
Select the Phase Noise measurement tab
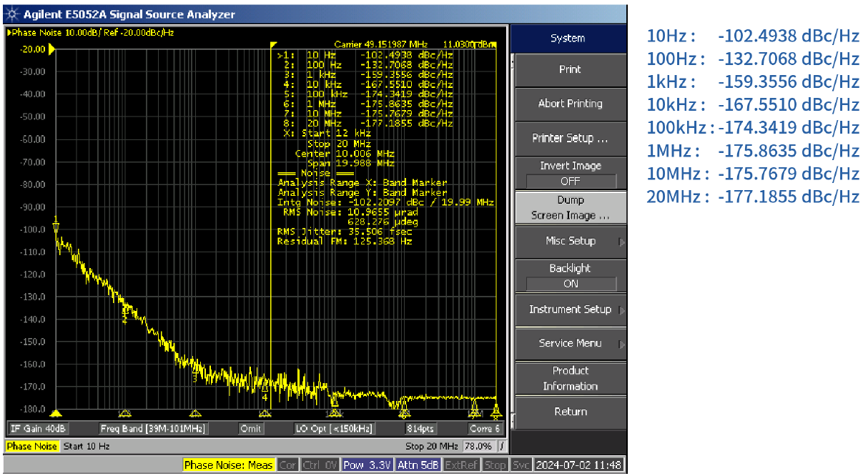click(31, 445)
